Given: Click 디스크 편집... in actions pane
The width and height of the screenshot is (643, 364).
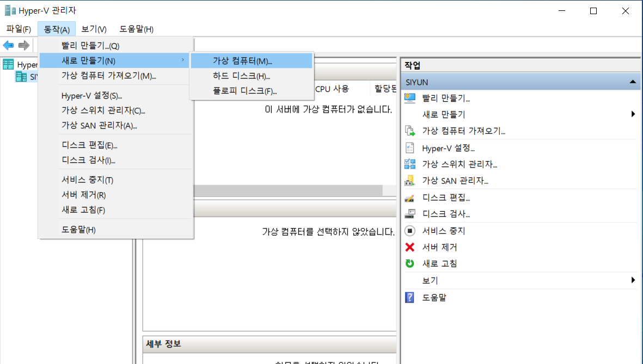Looking at the screenshot, I should click(x=446, y=198).
